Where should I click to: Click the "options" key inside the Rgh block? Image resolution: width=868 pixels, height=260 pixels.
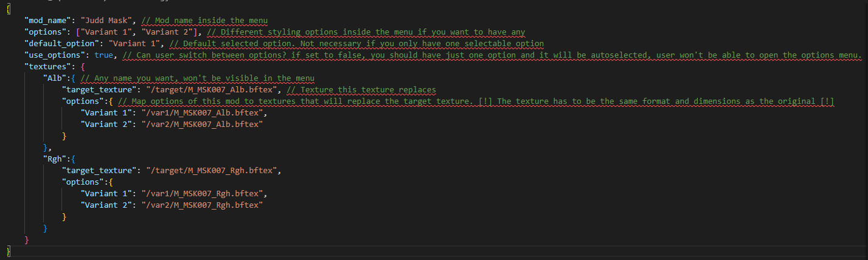click(83, 182)
